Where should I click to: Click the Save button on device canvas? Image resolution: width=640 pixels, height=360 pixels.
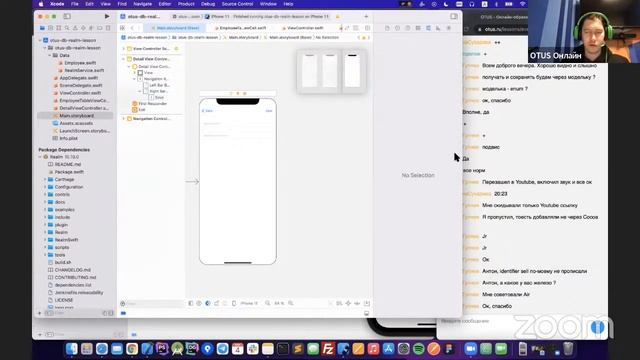269,111
